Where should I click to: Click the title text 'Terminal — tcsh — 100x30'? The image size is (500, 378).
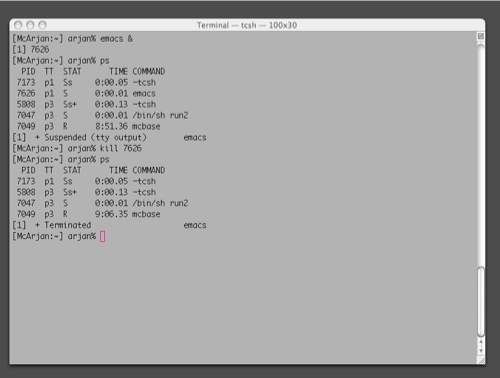tap(247, 25)
